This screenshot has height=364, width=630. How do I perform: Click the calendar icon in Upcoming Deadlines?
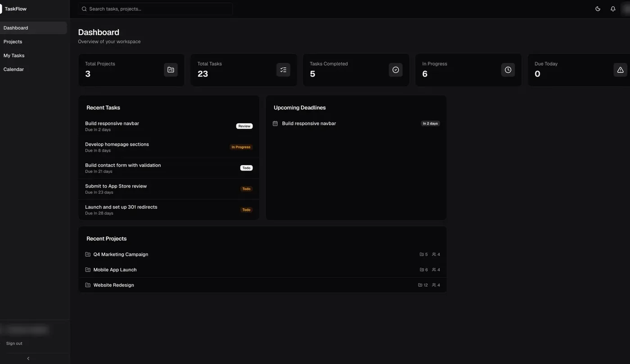[x=275, y=123]
